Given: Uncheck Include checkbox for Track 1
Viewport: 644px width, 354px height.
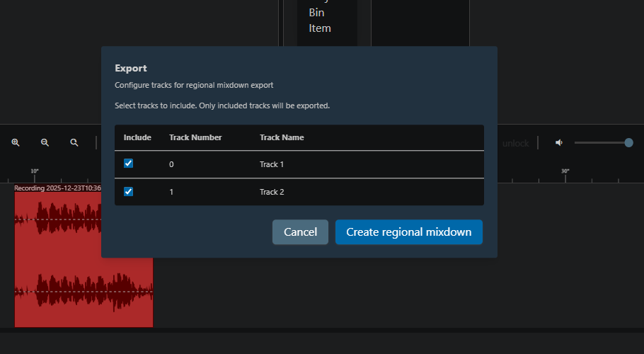Looking at the screenshot, I should [x=129, y=164].
